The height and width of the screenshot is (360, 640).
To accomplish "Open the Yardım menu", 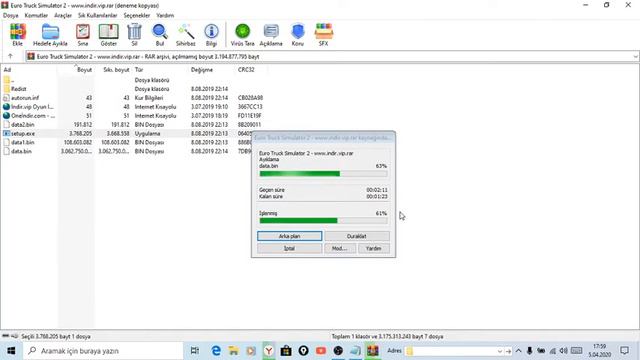I will click(165, 16).
